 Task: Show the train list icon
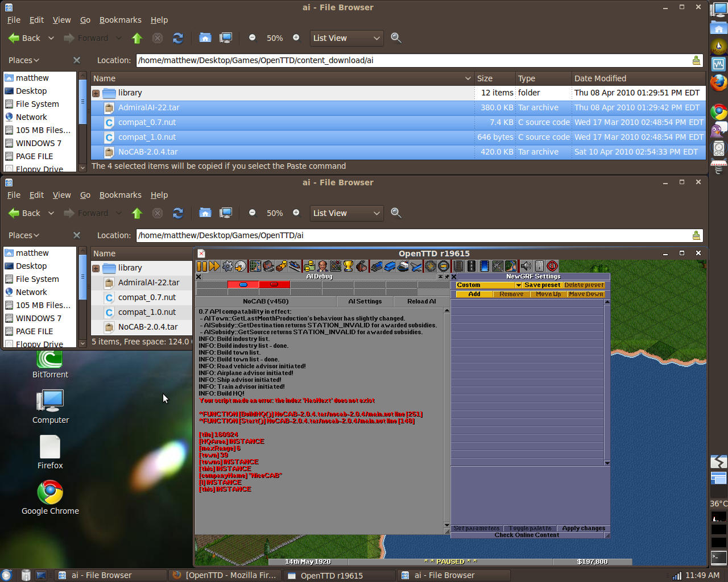point(376,266)
